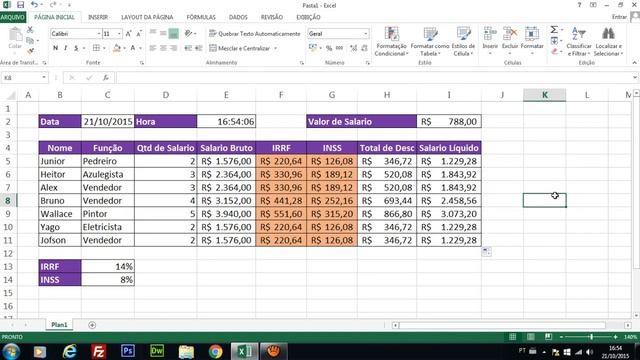Switch to the REVISÃO tab
Screen dimensions: 640x360
[271, 17]
